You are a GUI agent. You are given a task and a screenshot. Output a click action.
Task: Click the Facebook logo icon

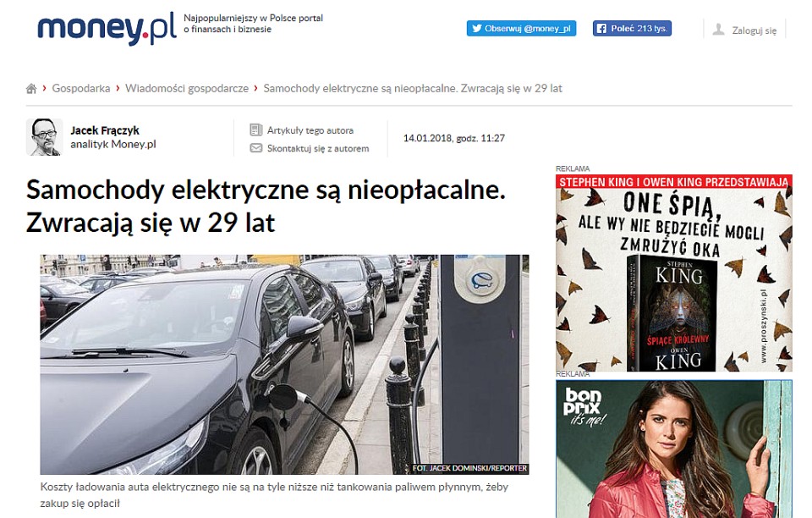click(x=601, y=29)
